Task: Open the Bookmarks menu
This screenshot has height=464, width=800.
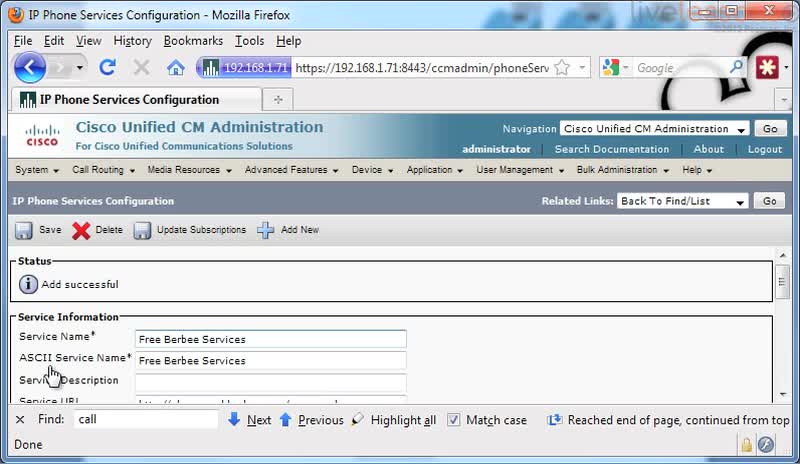Action: tap(193, 41)
